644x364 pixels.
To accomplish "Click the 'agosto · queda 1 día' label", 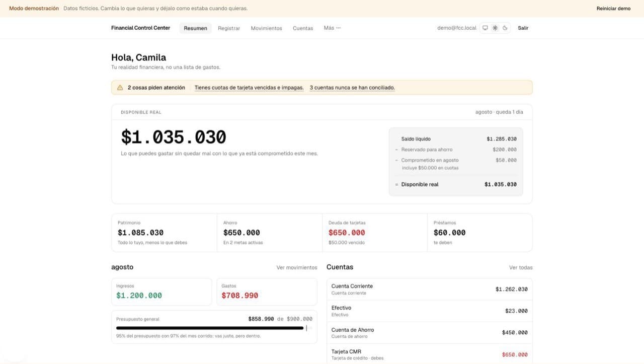I will coord(499,112).
